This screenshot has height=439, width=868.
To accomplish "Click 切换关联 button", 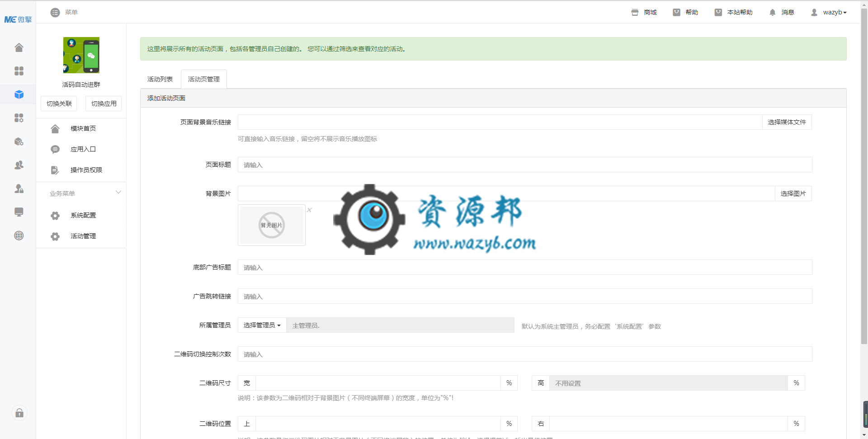I will point(59,104).
